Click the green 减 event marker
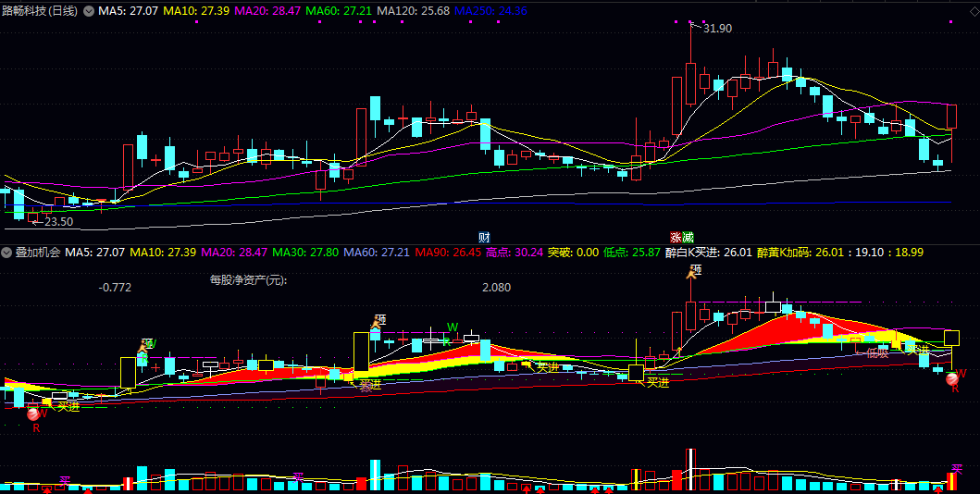Screen dimensions: 980x494 coord(688,238)
